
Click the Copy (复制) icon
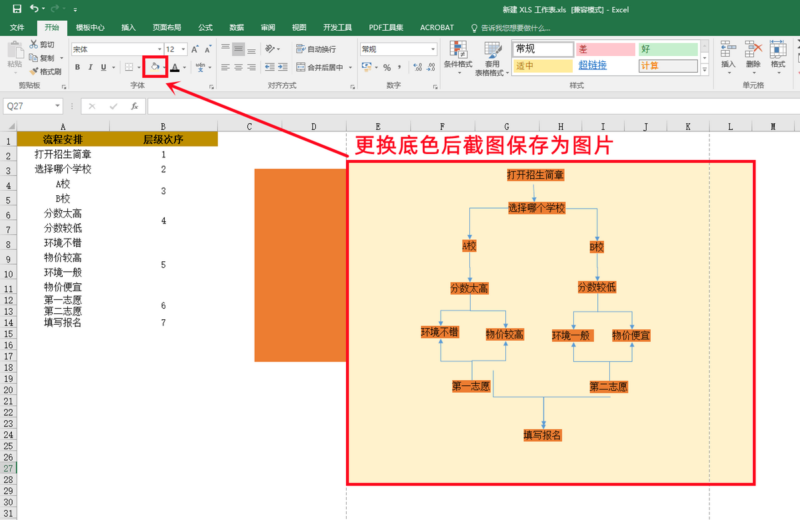click(34, 58)
